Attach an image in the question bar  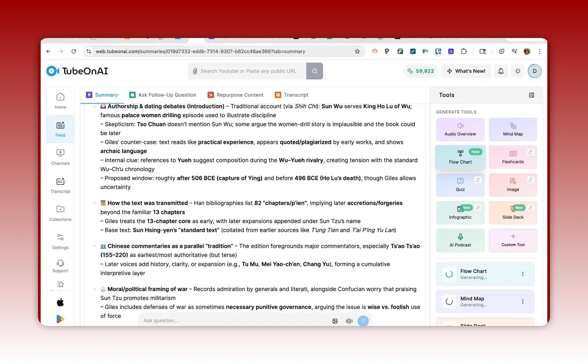(335, 320)
